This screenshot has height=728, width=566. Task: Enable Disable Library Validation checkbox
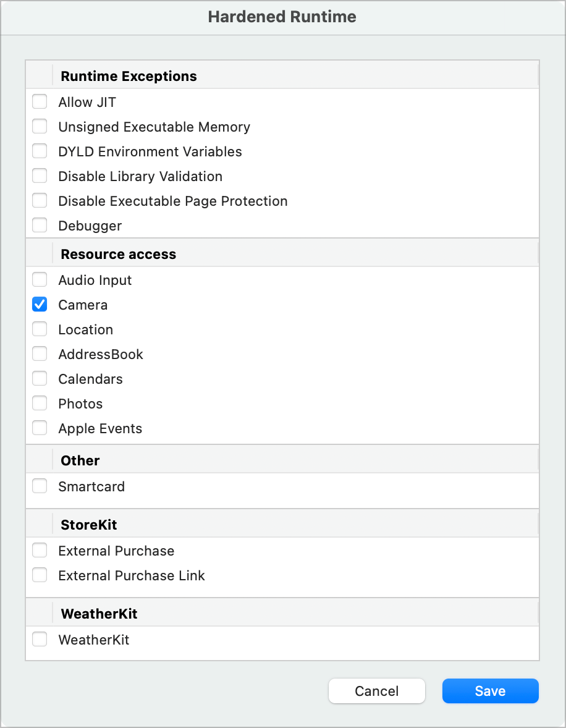pyautogui.click(x=40, y=176)
